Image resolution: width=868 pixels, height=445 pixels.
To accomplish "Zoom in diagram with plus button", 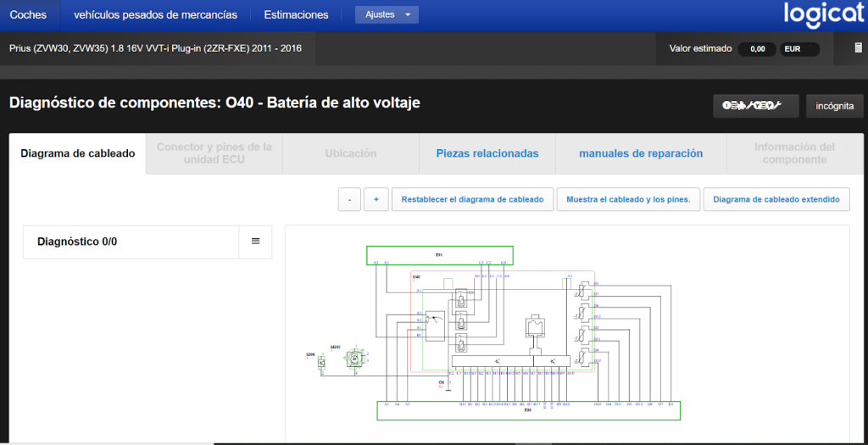I will click(x=376, y=199).
